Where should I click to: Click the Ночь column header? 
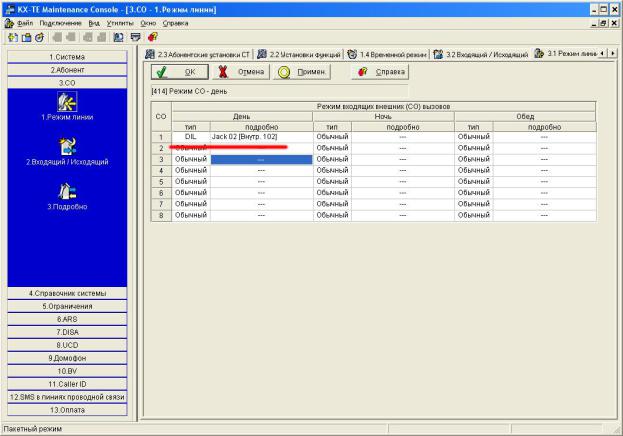point(383,116)
